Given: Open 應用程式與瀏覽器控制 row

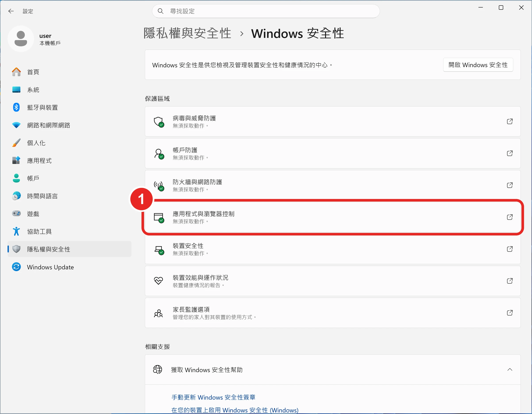Looking at the screenshot, I should (x=332, y=217).
